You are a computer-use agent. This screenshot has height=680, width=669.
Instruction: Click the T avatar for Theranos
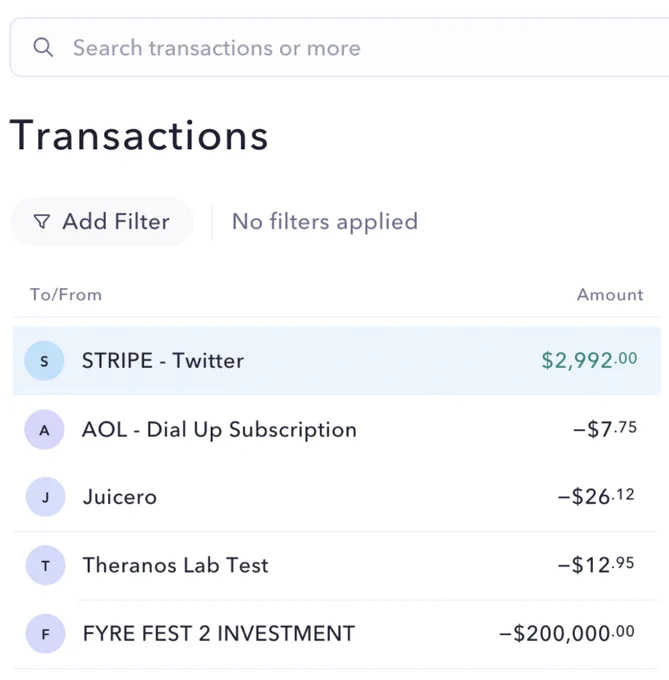point(45,566)
